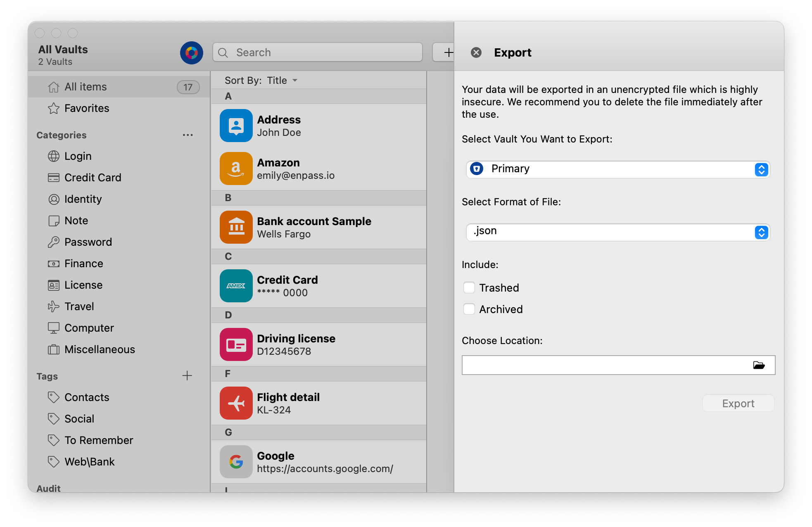The width and height of the screenshot is (812, 527).
Task: Click the plus icon next to Tags
Action: [x=187, y=375]
